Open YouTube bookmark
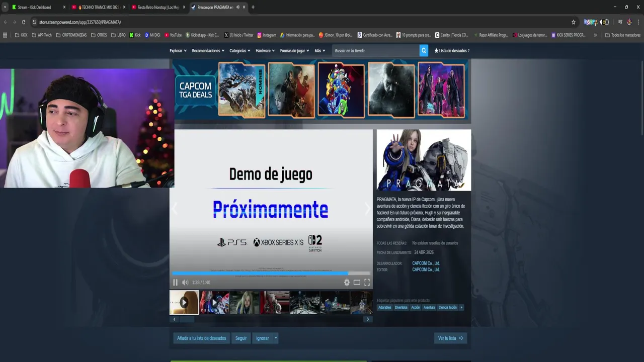 173,35
